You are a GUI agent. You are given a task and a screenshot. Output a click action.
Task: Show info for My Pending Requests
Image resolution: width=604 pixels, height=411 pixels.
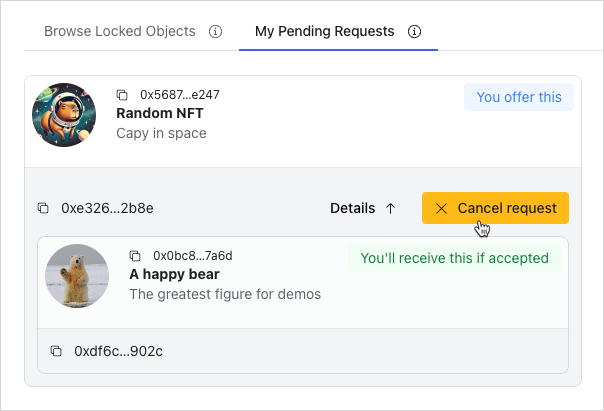415,31
